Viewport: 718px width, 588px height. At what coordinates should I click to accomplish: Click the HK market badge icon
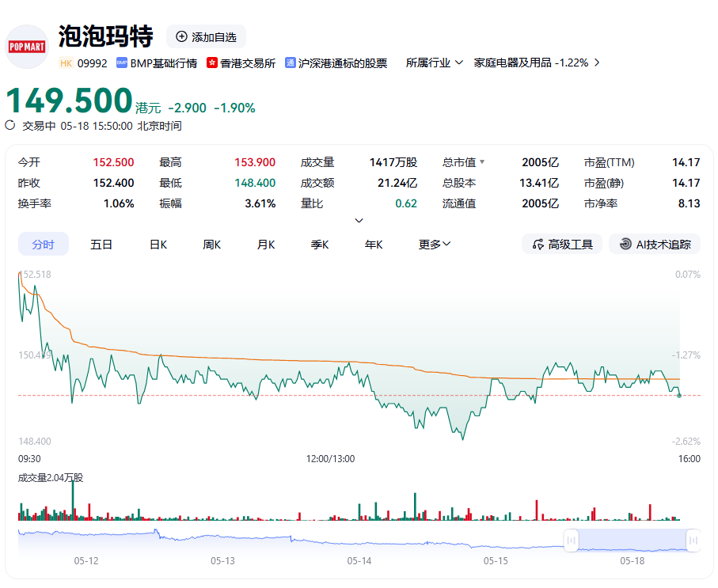click(66, 63)
